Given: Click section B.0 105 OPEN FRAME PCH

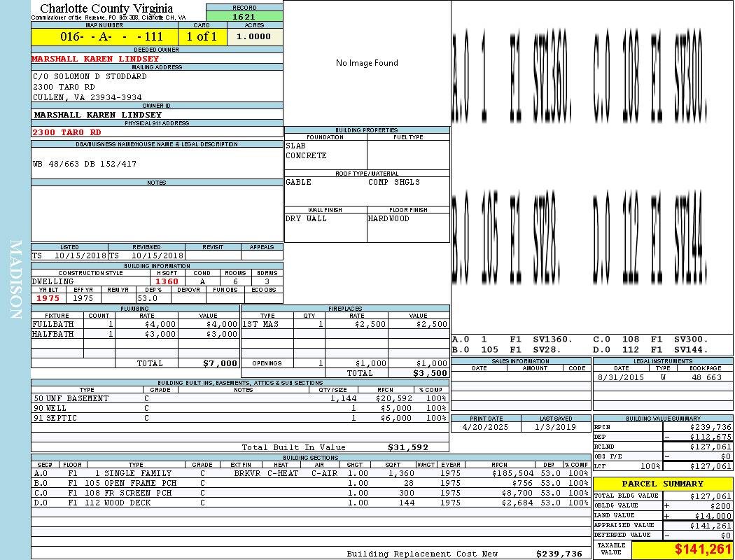Looking at the screenshot, I should 311,484.
